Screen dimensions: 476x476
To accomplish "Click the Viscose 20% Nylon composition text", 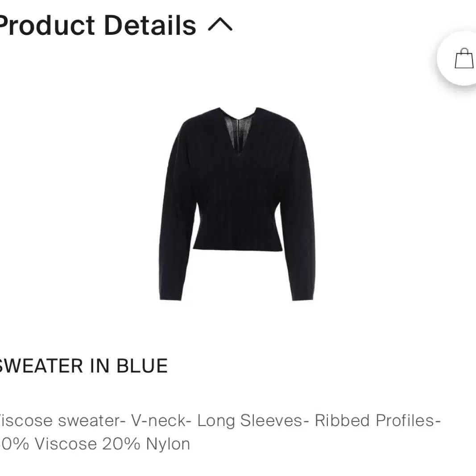I will pos(112,444).
